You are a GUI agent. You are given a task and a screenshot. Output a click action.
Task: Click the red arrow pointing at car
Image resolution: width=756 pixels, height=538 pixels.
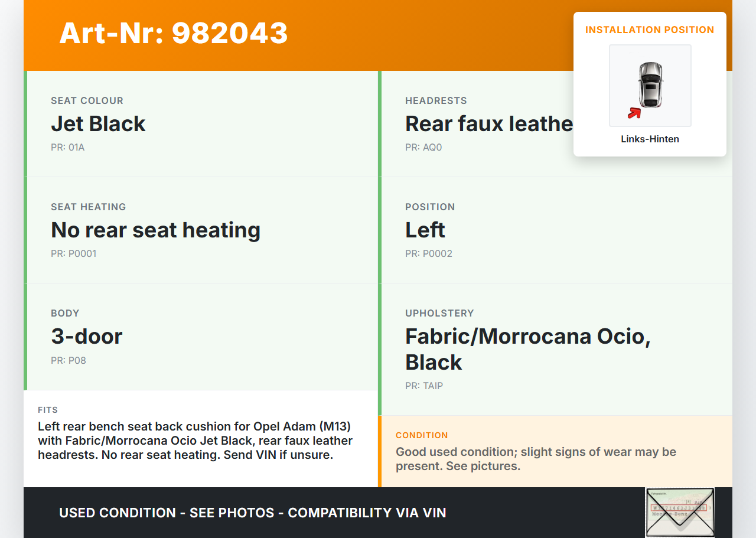[634, 112]
